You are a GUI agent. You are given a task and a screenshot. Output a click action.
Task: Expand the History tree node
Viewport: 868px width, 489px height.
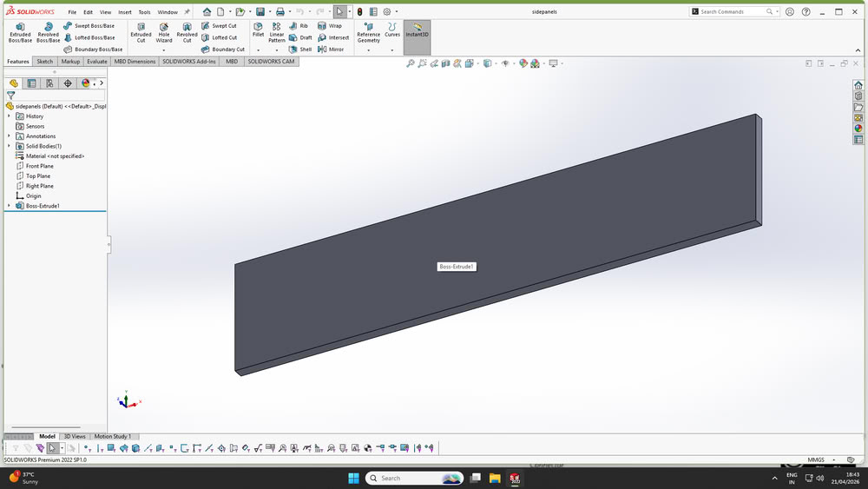pos(9,116)
